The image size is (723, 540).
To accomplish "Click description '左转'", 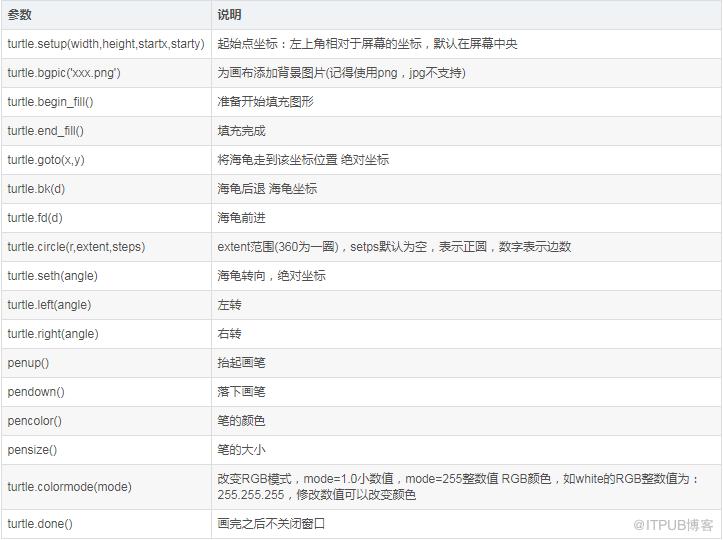I will click(x=229, y=305).
